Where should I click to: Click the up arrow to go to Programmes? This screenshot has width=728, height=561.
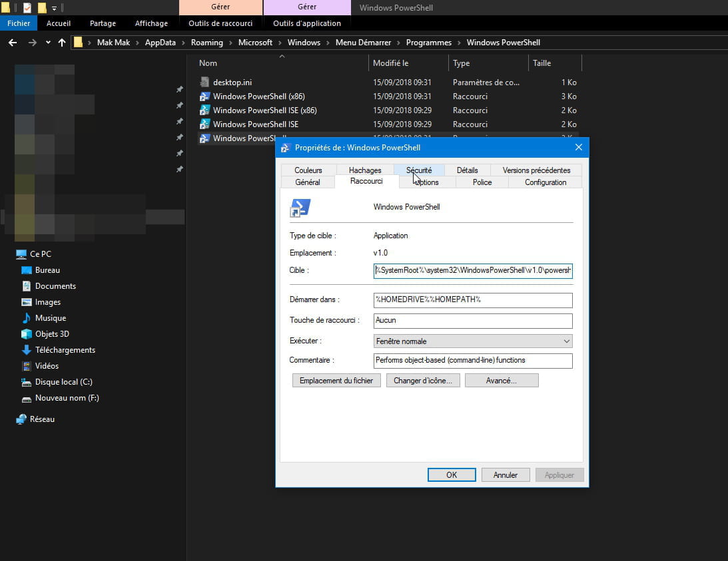coord(61,42)
